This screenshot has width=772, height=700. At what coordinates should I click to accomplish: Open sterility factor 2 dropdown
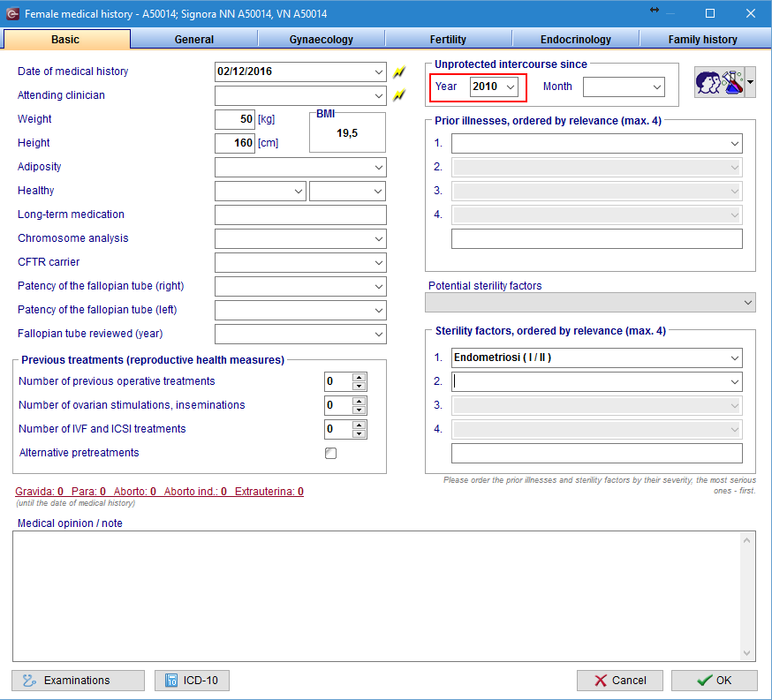(x=735, y=381)
